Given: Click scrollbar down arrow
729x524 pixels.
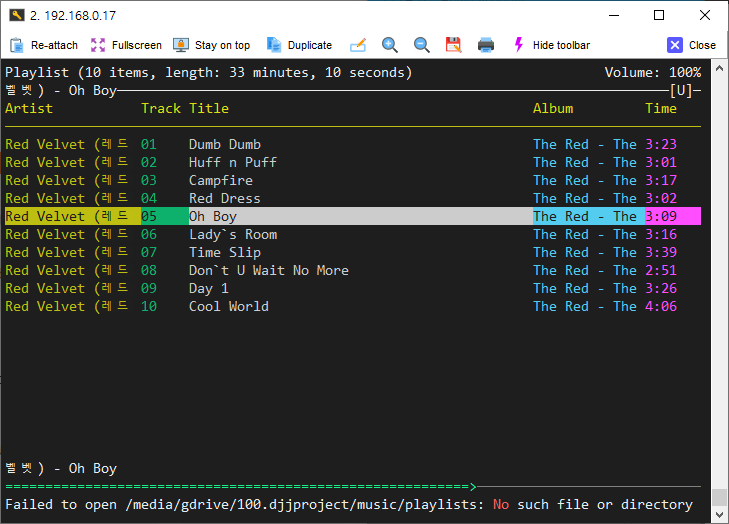Looking at the screenshot, I should tap(719, 515).
